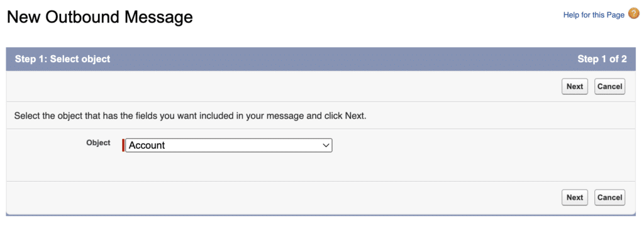Screen dimensions: 644x228
Task: Click the Object field label
Action: coord(98,143)
